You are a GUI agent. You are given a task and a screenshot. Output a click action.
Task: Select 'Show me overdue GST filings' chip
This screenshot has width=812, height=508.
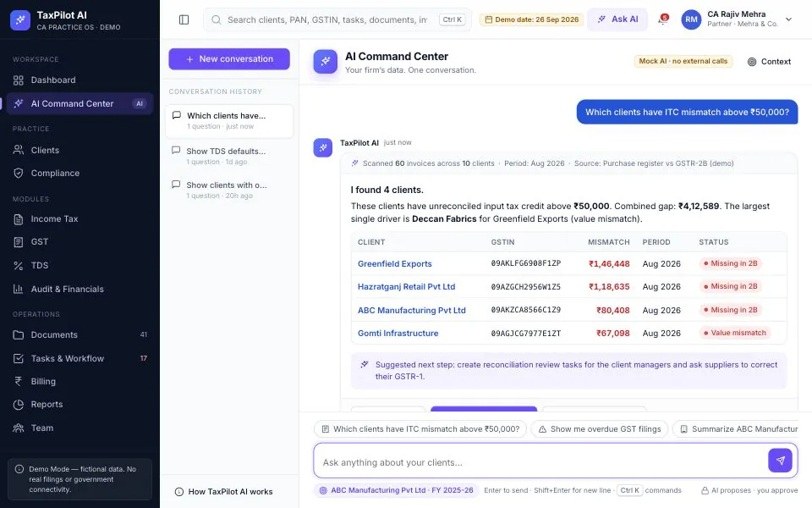tap(600, 429)
